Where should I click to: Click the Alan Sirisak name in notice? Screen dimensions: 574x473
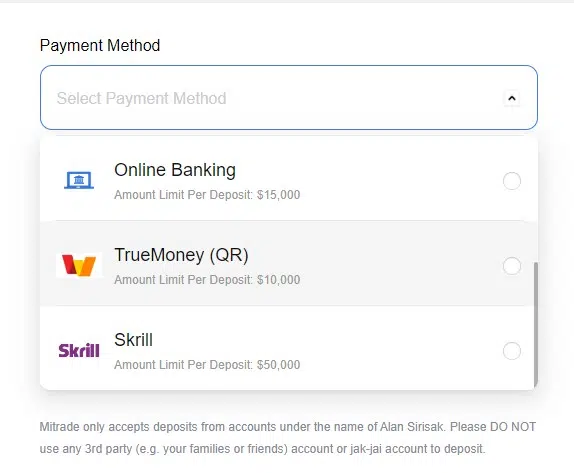(412, 427)
